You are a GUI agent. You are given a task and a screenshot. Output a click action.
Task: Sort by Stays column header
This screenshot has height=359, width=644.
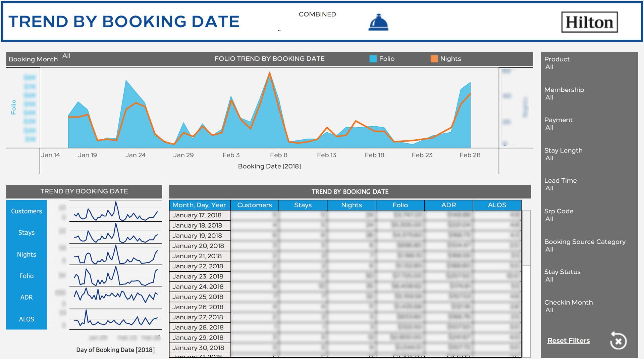click(303, 205)
